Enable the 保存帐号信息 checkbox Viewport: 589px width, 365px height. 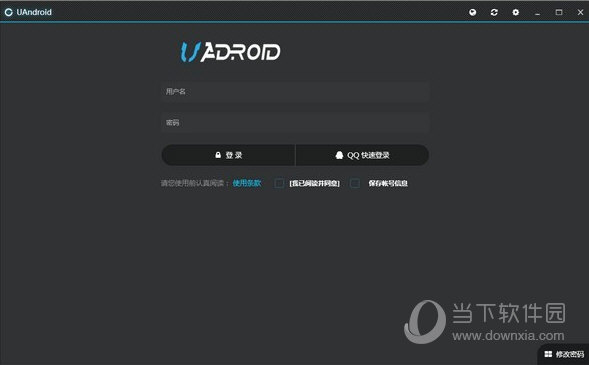pyautogui.click(x=355, y=183)
